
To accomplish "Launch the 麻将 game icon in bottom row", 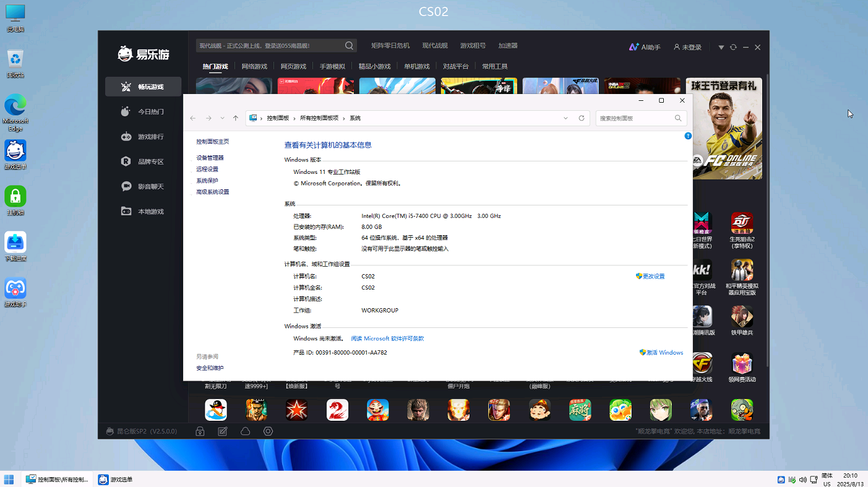I will click(x=580, y=410).
